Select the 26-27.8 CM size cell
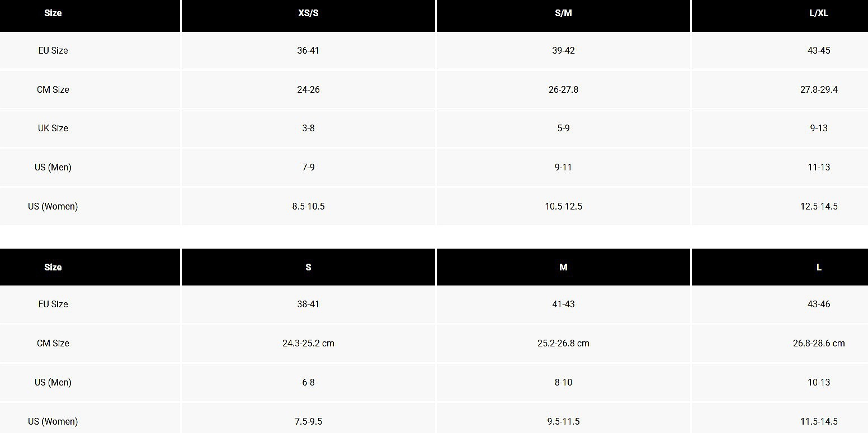The height and width of the screenshot is (433, 868). pyautogui.click(x=563, y=89)
